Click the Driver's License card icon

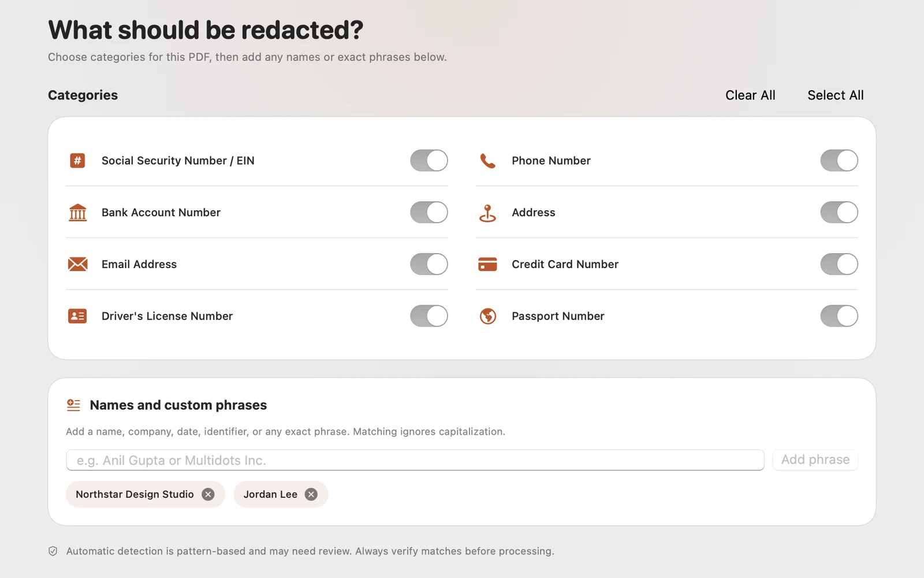(x=77, y=316)
